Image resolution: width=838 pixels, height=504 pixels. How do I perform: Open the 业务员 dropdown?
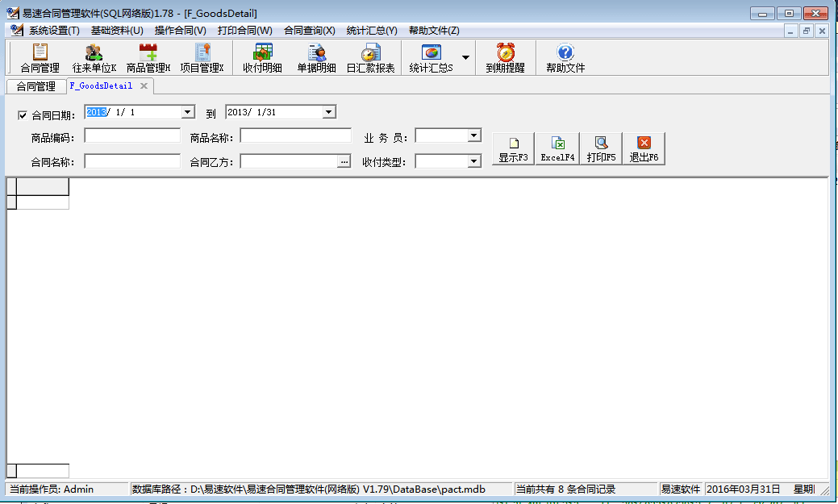[x=474, y=135]
